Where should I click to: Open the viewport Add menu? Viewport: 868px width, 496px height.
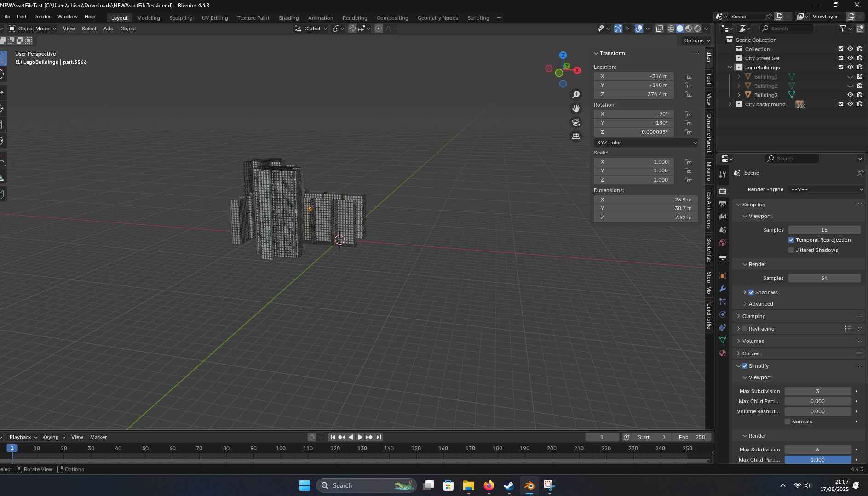[108, 29]
